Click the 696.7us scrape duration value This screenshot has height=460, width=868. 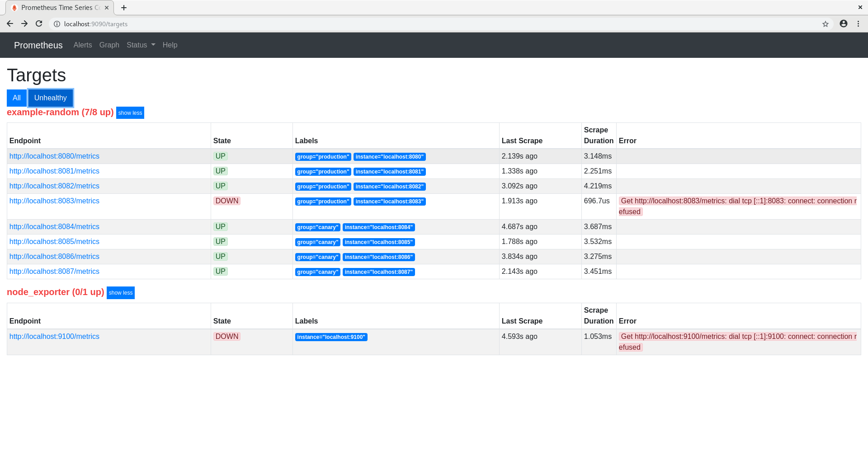tap(597, 201)
